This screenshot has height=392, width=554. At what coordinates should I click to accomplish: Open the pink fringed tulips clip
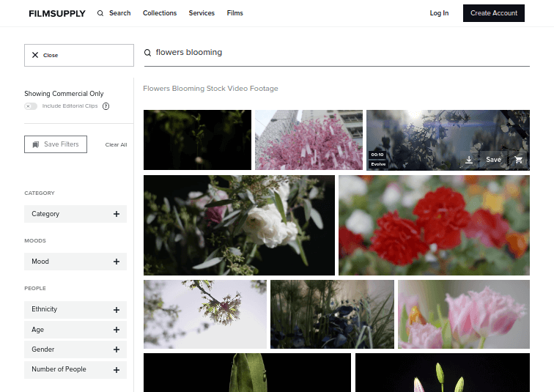click(464, 314)
